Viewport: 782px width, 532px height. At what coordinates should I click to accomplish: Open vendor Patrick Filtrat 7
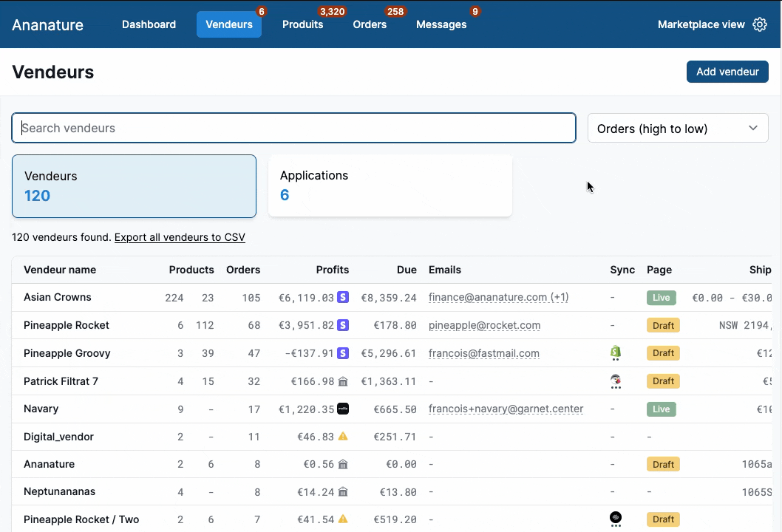pos(61,381)
